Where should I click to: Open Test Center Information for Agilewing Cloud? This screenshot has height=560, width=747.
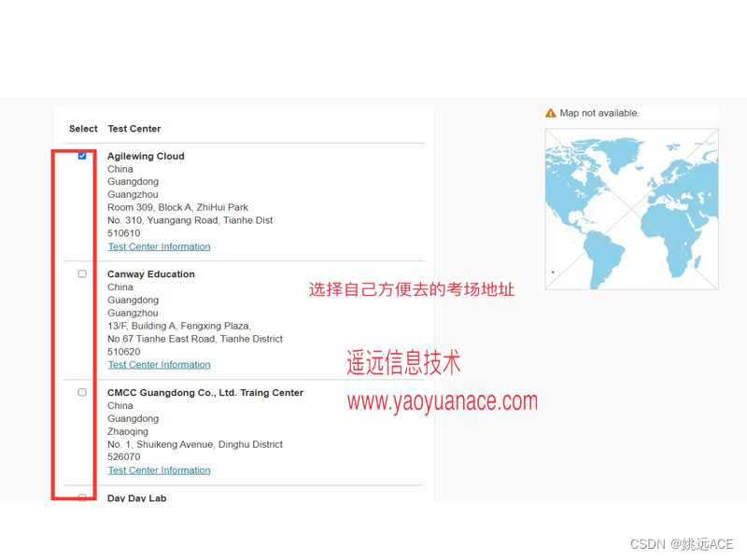[159, 246]
